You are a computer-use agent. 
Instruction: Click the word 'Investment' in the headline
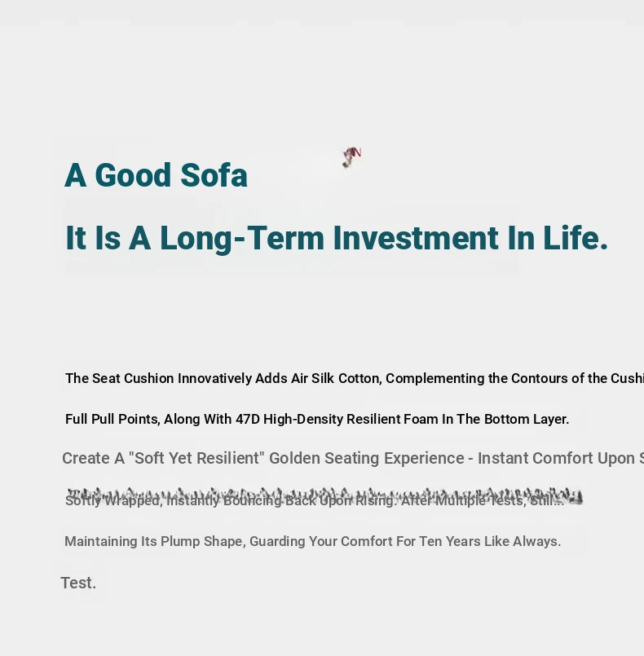(416, 238)
